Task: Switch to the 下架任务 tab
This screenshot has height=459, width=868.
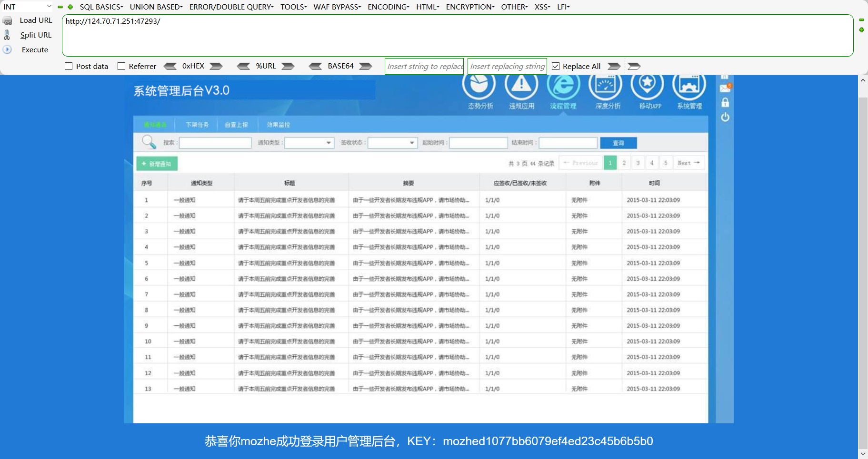Action: pos(197,125)
